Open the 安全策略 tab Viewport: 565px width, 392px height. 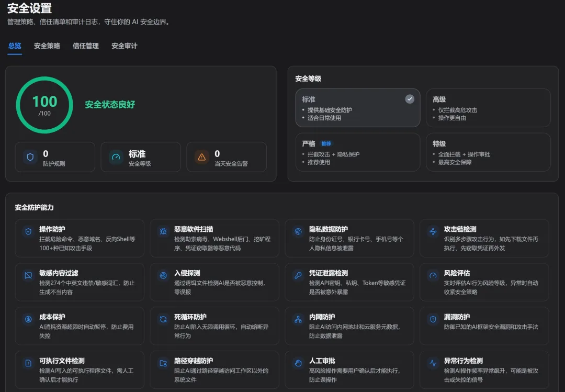click(x=47, y=46)
